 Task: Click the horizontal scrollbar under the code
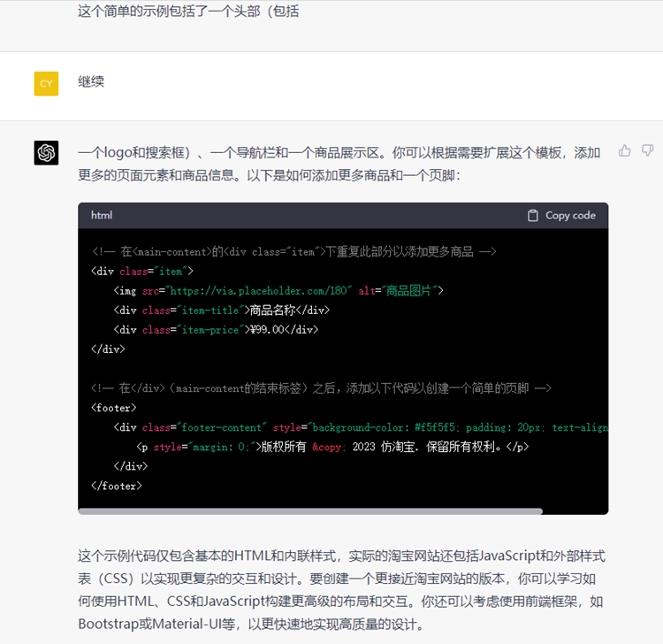coord(310,511)
